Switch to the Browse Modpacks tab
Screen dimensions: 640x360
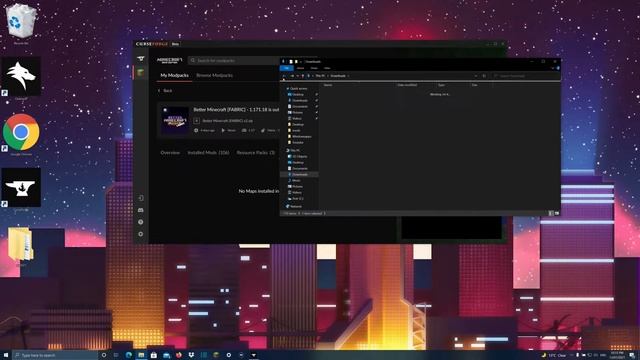click(214, 76)
